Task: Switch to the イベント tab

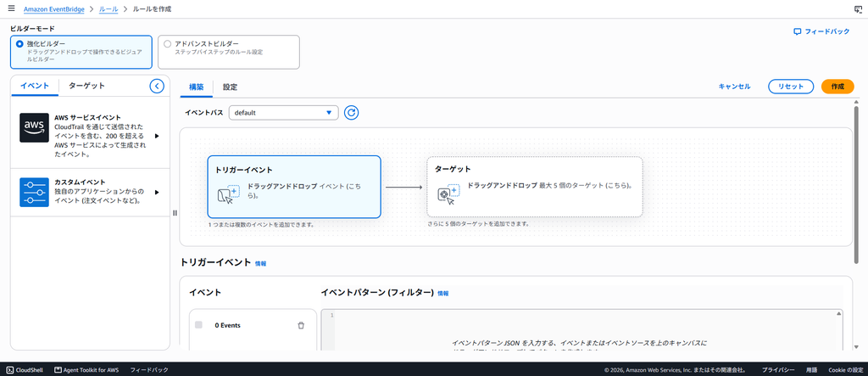Action: (34, 86)
